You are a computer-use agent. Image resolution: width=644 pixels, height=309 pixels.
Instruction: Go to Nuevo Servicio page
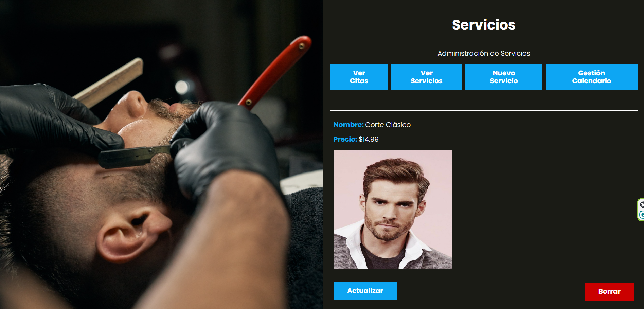[504, 77]
